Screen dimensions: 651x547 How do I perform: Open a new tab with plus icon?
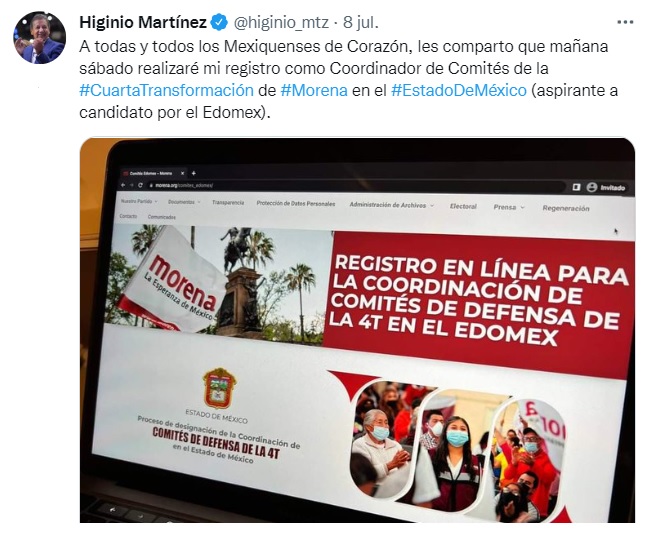(x=193, y=173)
